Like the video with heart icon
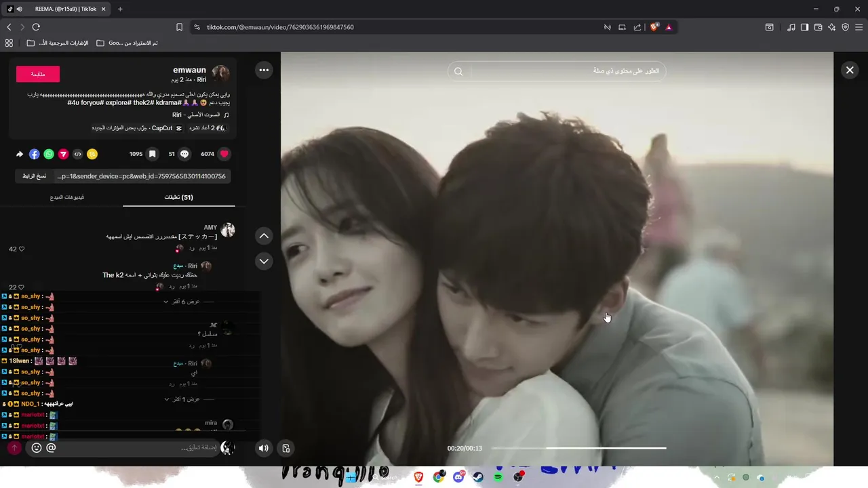Image resolution: width=868 pixels, height=488 pixels. (224, 154)
